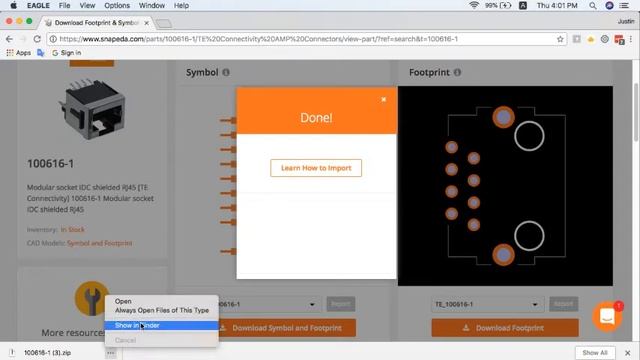Click the site info icon in address bar

(53, 39)
